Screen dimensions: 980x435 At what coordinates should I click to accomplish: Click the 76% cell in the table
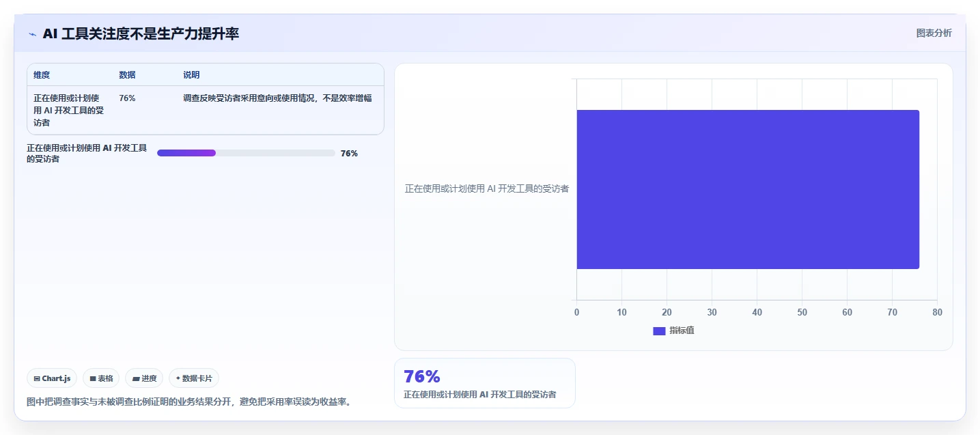click(x=127, y=98)
